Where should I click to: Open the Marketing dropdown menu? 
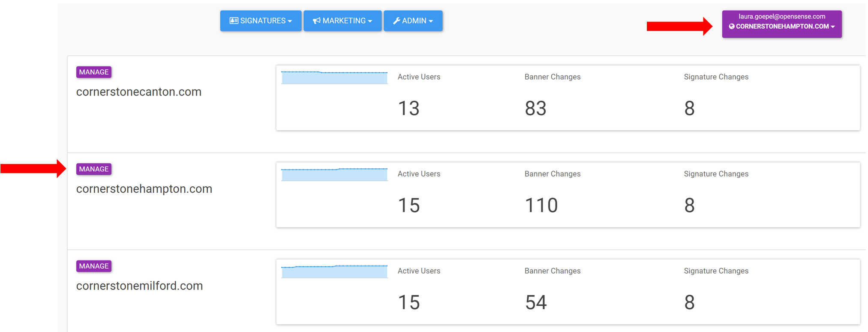[x=342, y=21]
